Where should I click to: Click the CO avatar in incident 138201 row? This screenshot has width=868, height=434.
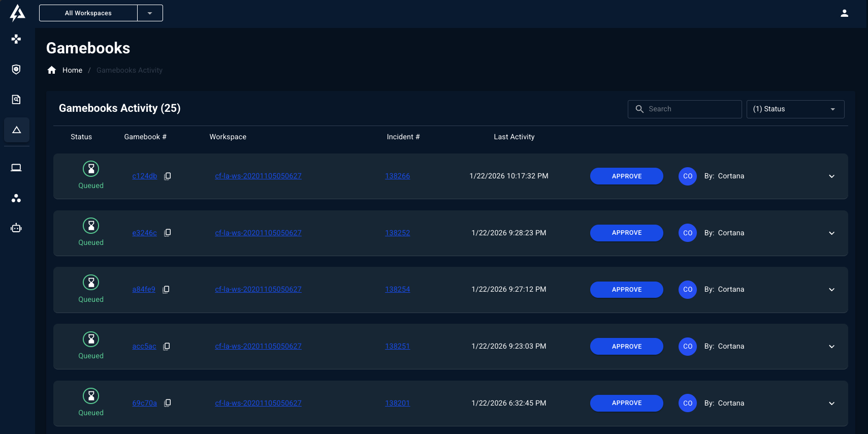688,403
